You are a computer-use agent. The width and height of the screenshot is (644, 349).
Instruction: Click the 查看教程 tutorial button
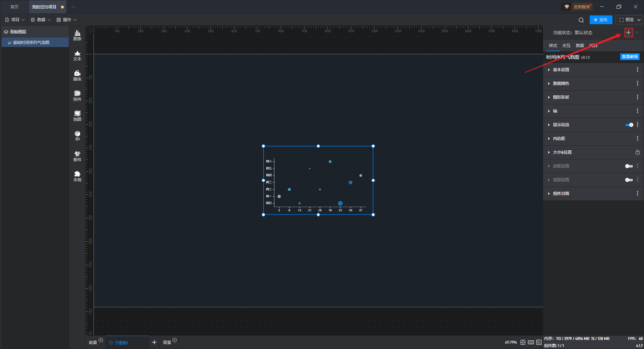pyautogui.click(x=630, y=57)
